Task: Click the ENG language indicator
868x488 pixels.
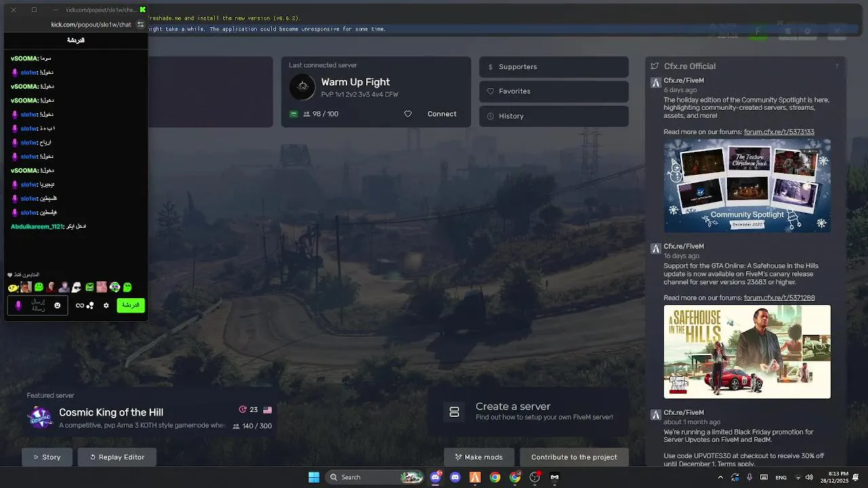Action: (x=781, y=477)
